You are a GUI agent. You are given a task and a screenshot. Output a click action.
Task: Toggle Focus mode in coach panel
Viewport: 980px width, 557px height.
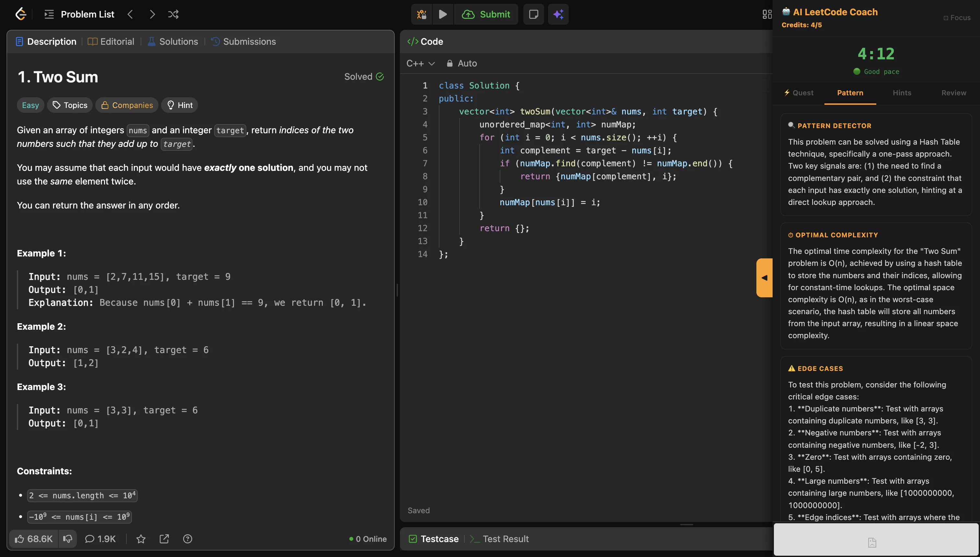tap(957, 18)
